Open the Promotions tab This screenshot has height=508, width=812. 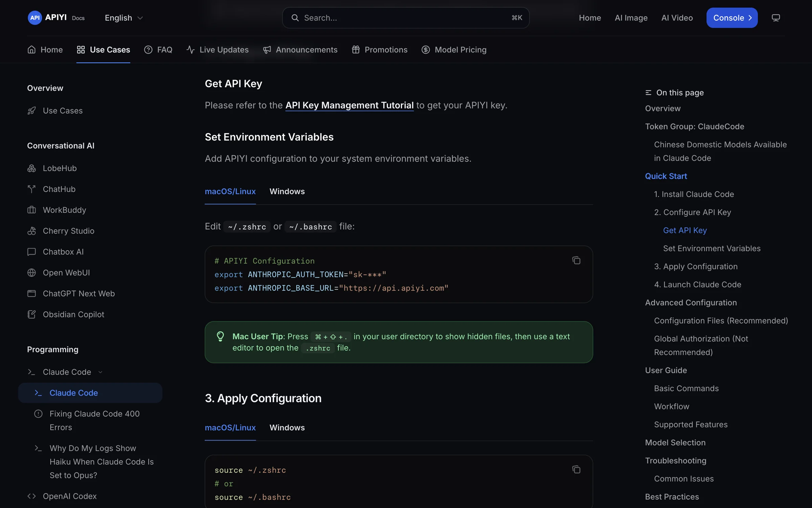click(x=380, y=50)
